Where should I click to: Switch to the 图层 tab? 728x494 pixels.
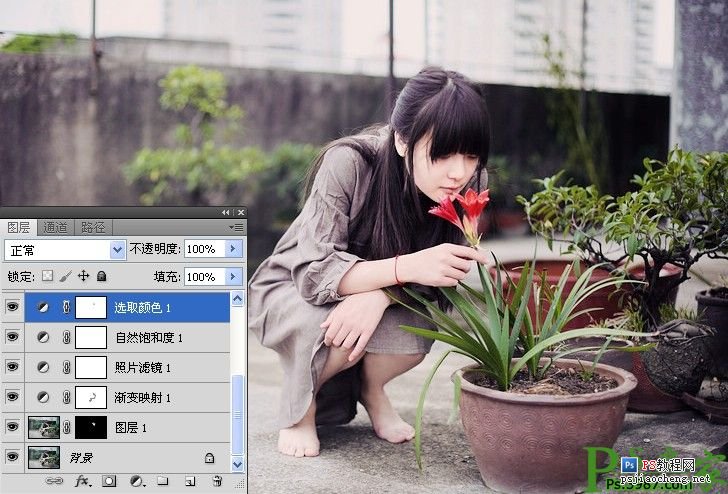click(x=19, y=228)
